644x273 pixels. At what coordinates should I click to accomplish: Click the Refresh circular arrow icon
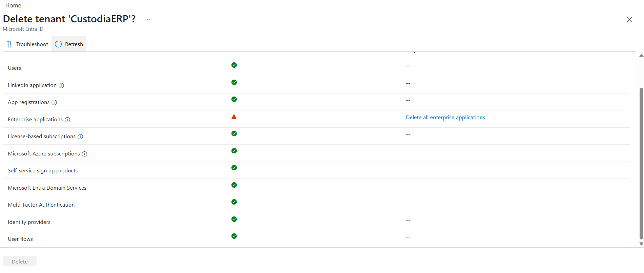(x=58, y=44)
